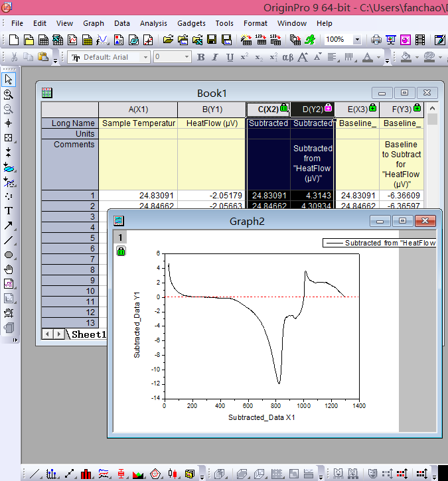Click the Save Project disk icon
448x481 pixels.
click(x=212, y=40)
